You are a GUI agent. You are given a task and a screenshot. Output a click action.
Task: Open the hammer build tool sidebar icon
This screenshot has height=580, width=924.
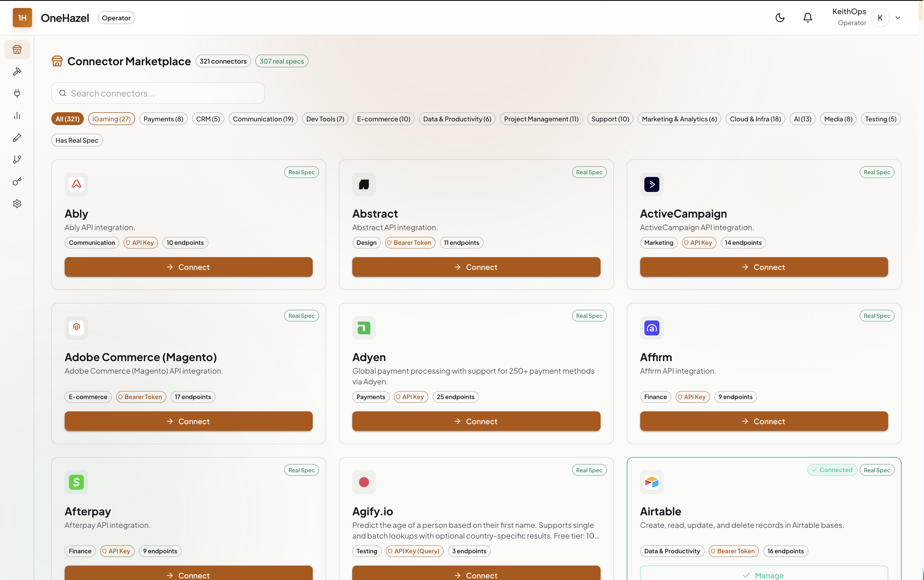click(x=17, y=71)
